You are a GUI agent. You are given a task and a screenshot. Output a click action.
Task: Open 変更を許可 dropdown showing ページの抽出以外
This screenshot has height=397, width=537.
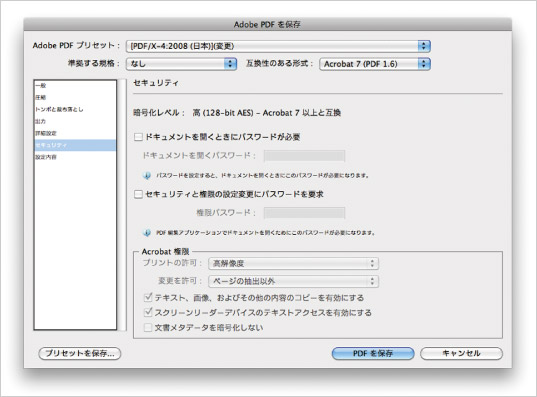pyautogui.click(x=294, y=281)
